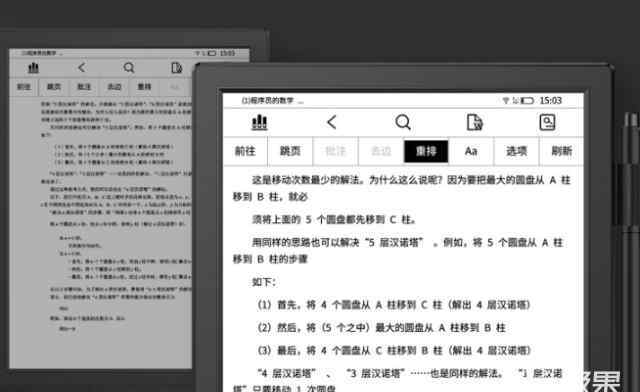This screenshot has height=392, width=640.
Task: Click the greyed-out 去边 tab on front reader
Action: (381, 151)
